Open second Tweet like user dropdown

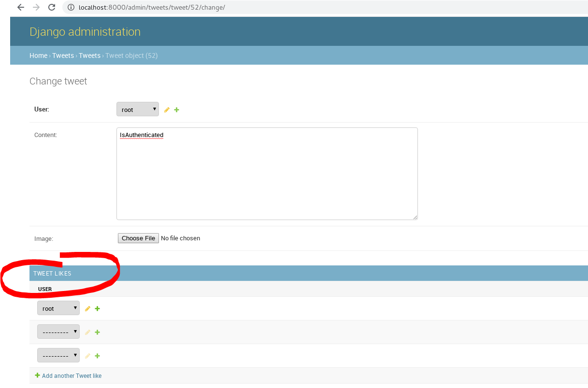point(58,332)
